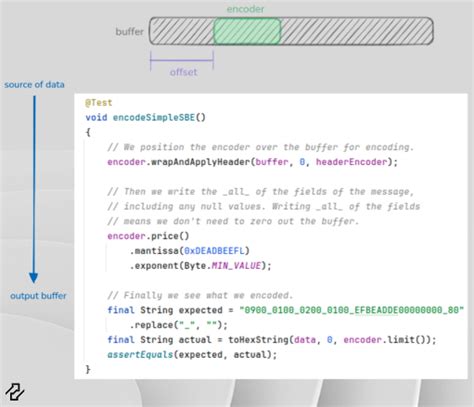Viewport: 474px width, 407px height.
Task: Click the 'offset' text label
Action: [x=183, y=72]
